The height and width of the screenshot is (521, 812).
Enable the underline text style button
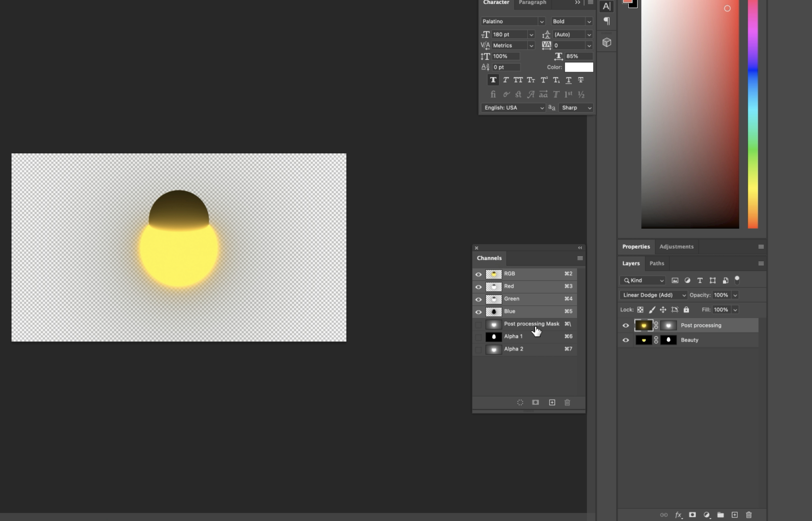pos(568,80)
